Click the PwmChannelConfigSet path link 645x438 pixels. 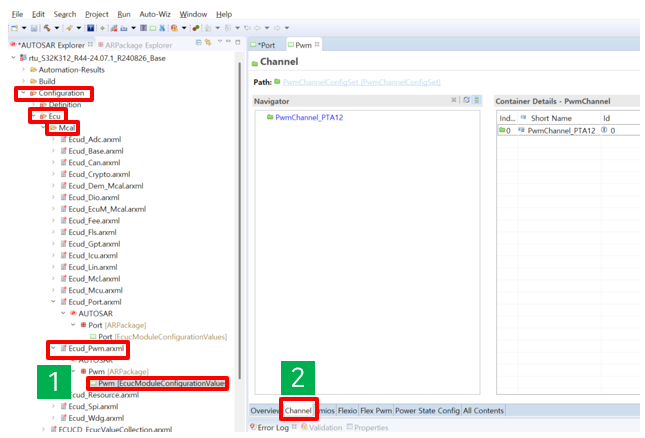(362, 82)
